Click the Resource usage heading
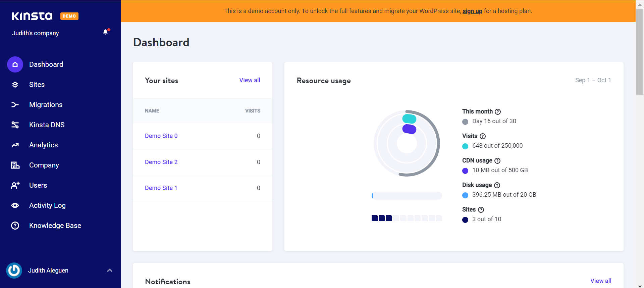This screenshot has width=644, height=288. coord(324,81)
